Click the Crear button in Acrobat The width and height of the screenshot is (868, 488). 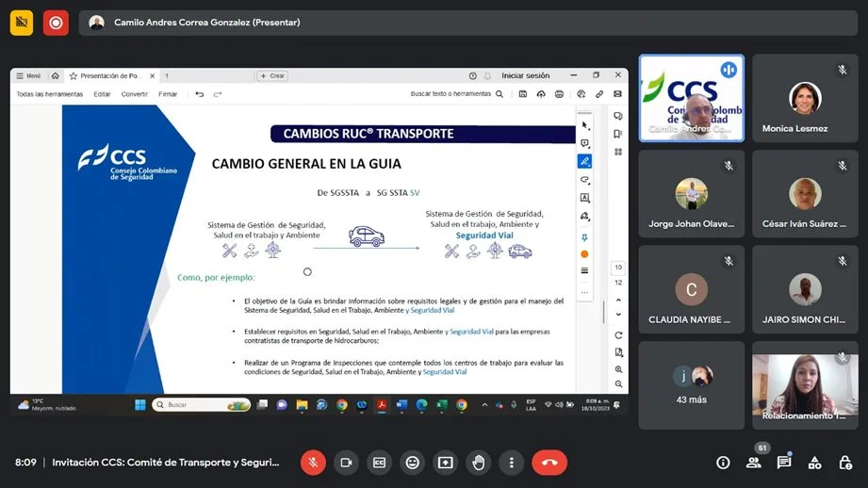pos(272,75)
